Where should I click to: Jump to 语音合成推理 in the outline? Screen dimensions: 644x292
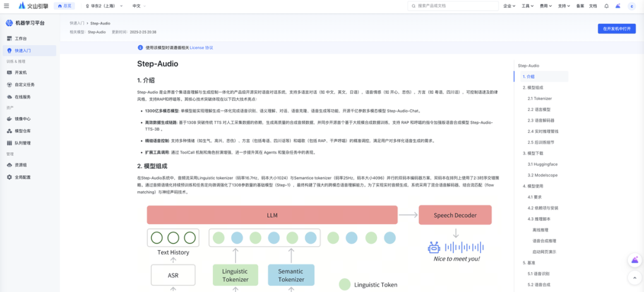544,241
